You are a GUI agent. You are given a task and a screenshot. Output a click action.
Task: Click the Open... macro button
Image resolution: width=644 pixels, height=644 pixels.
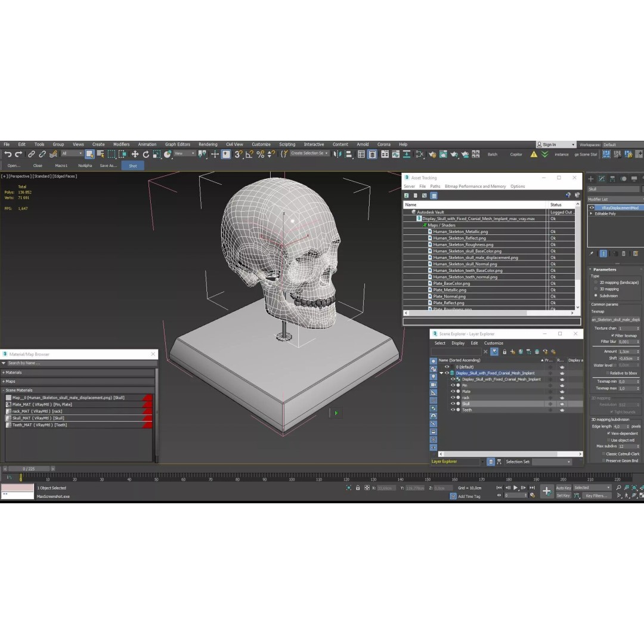coord(14,166)
